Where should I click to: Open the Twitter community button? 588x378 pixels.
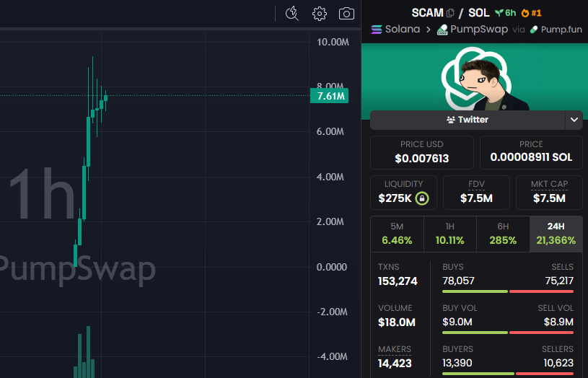point(468,120)
